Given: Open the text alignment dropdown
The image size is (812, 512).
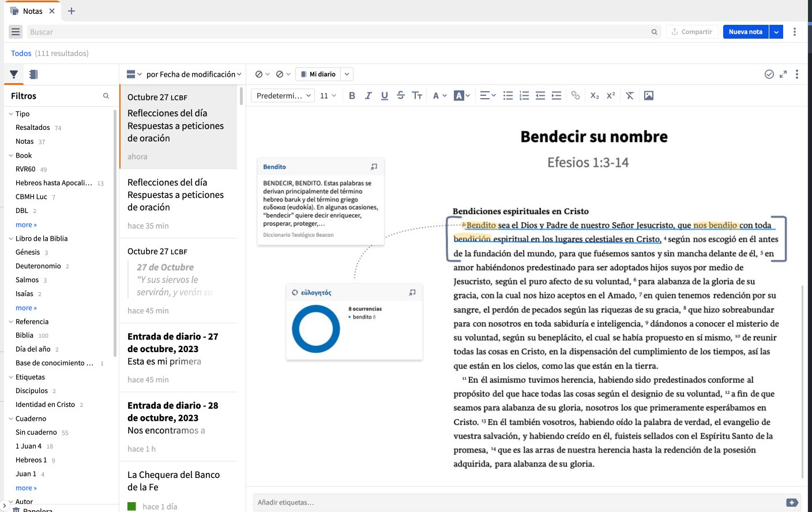Looking at the screenshot, I should pyautogui.click(x=487, y=96).
